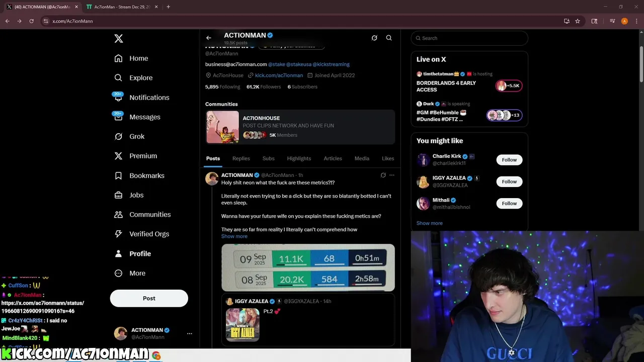Select the Posts tab

click(x=213, y=158)
